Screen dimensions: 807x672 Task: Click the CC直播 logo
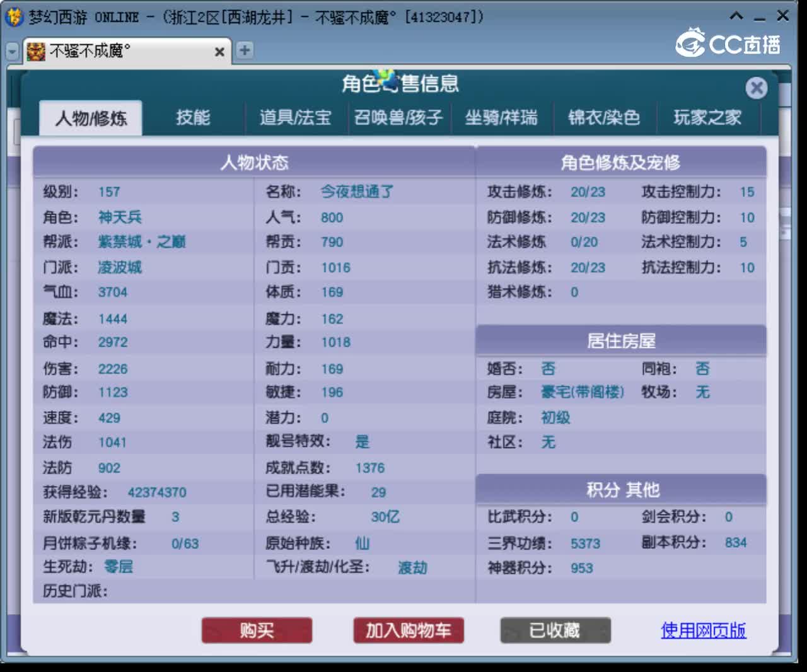pyautogui.click(x=728, y=43)
